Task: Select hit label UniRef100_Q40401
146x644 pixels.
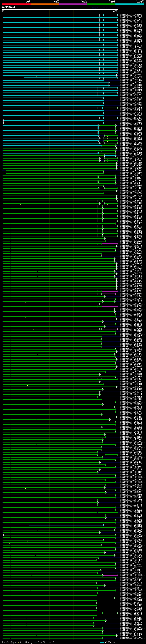Action: pos(131,55)
